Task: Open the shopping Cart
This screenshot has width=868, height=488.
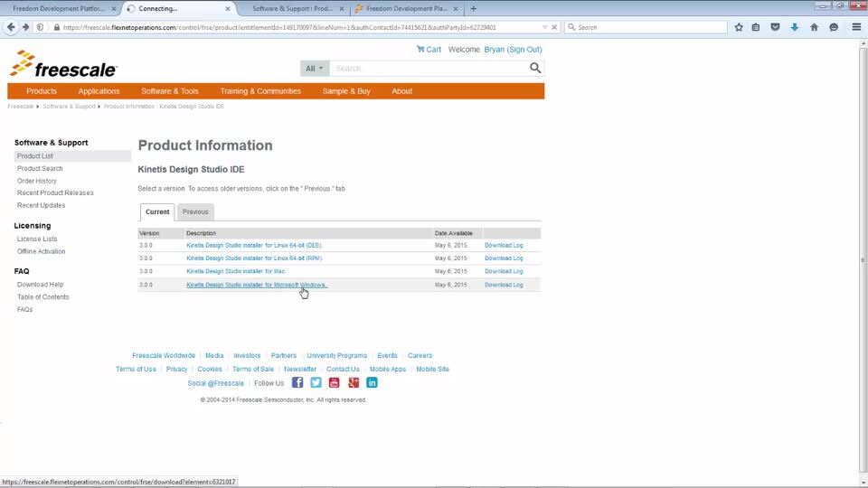Action: click(429, 49)
